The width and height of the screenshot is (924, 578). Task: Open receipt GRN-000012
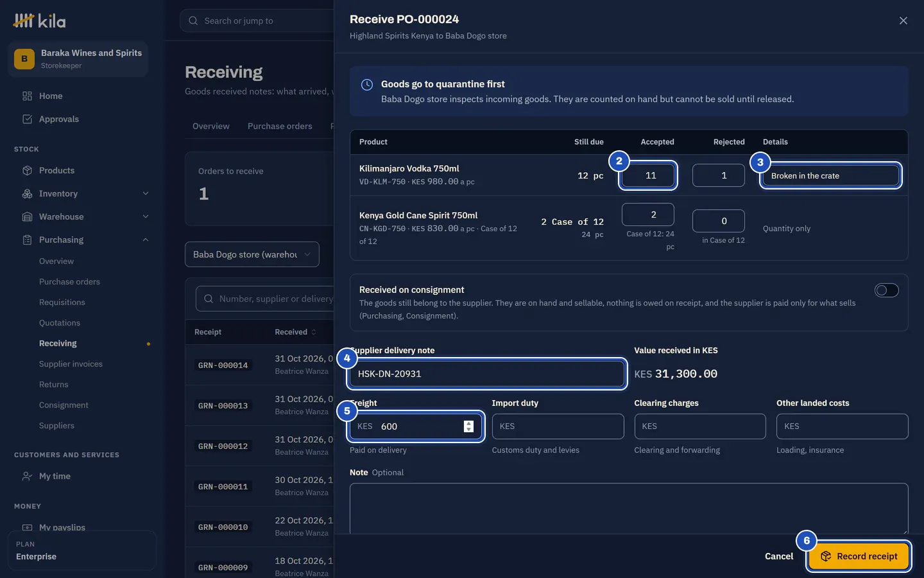223,446
